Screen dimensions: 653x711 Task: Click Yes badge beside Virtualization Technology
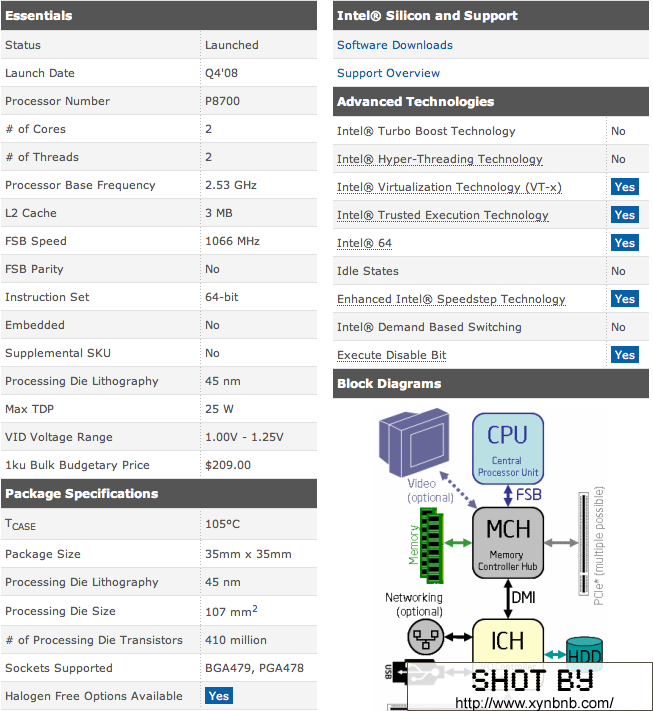click(624, 187)
